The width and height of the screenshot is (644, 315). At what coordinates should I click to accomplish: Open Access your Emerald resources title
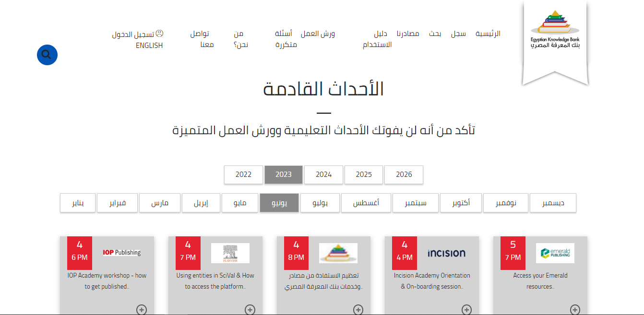click(x=540, y=281)
